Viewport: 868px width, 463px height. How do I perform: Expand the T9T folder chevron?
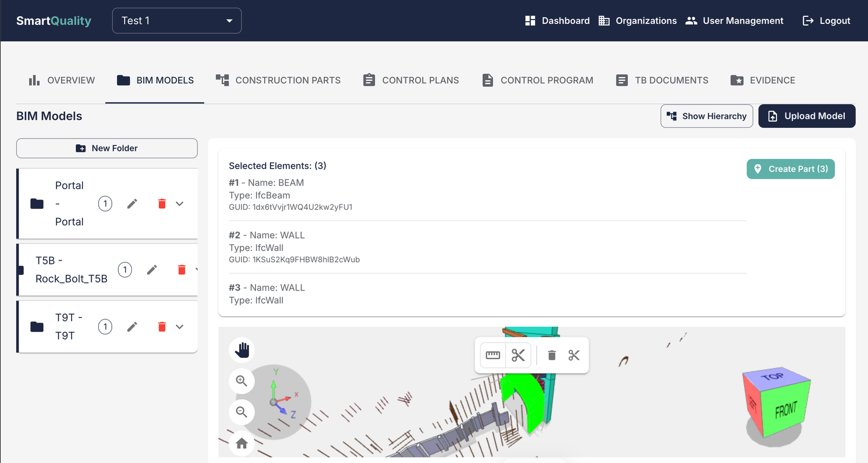pos(180,326)
